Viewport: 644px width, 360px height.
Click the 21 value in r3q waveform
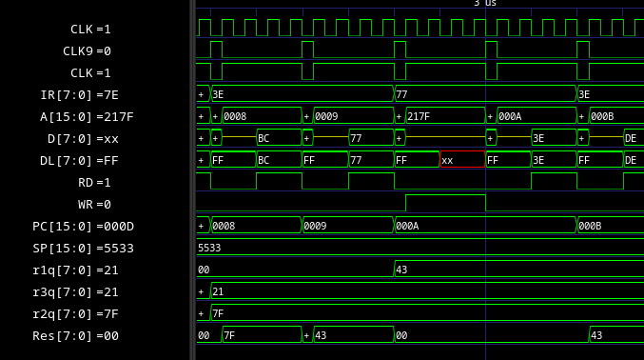(218, 291)
